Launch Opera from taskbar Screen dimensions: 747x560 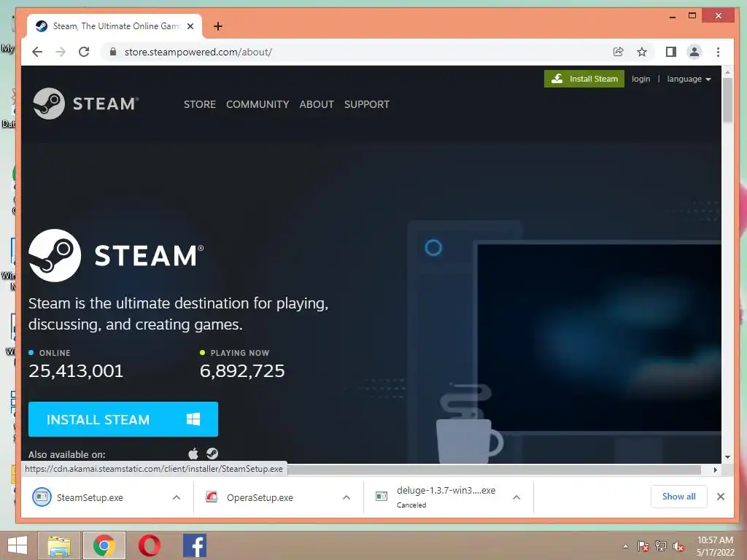[x=149, y=545]
